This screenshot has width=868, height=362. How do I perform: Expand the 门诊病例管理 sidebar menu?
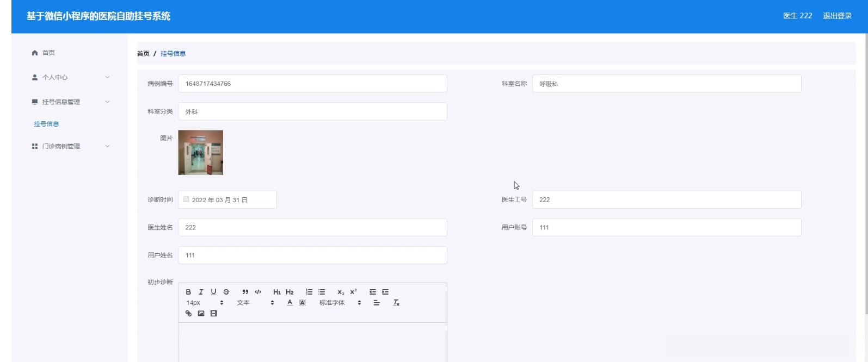pyautogui.click(x=71, y=146)
